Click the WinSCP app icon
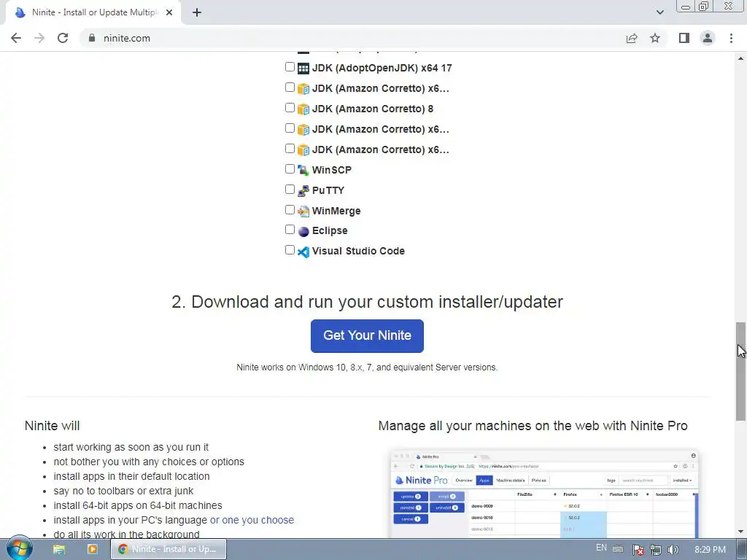The width and height of the screenshot is (747, 560). click(x=303, y=170)
